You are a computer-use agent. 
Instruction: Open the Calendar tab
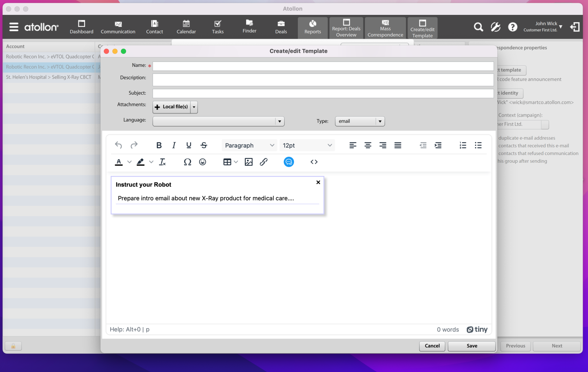click(x=186, y=27)
